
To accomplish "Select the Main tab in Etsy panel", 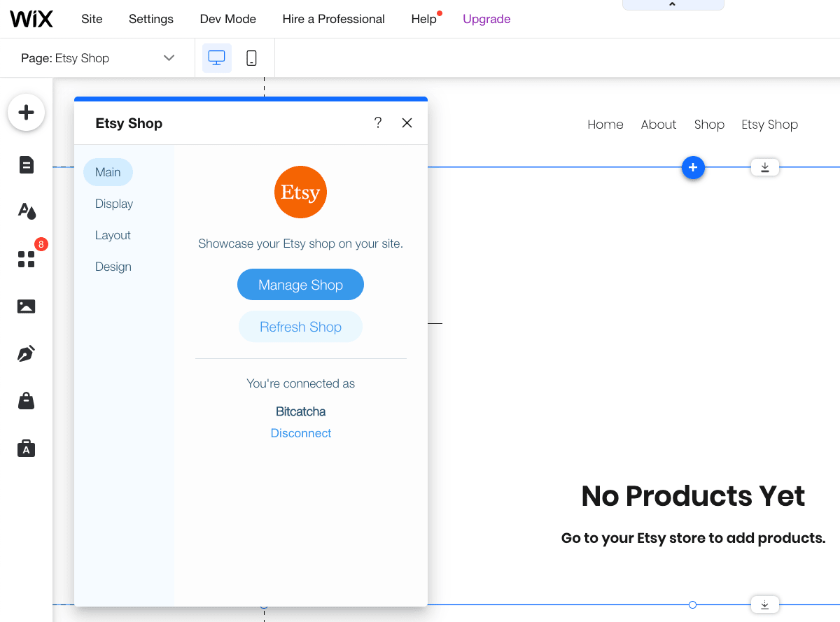I will [108, 172].
